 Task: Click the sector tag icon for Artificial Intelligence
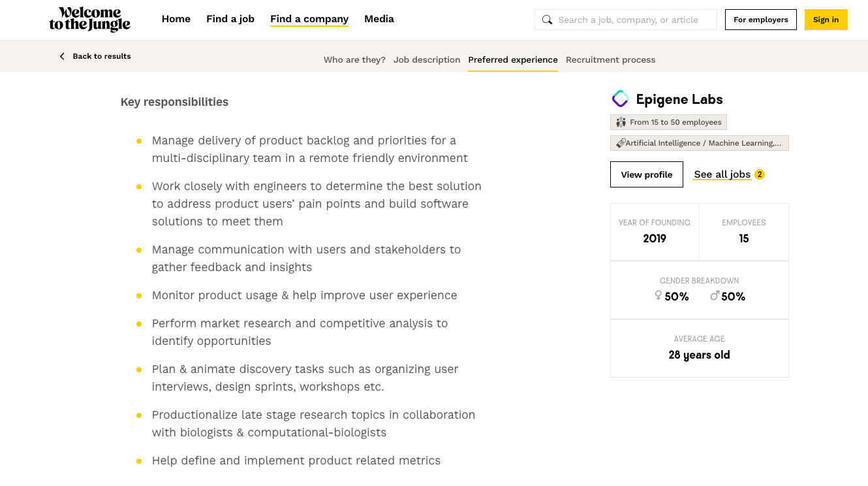621,143
